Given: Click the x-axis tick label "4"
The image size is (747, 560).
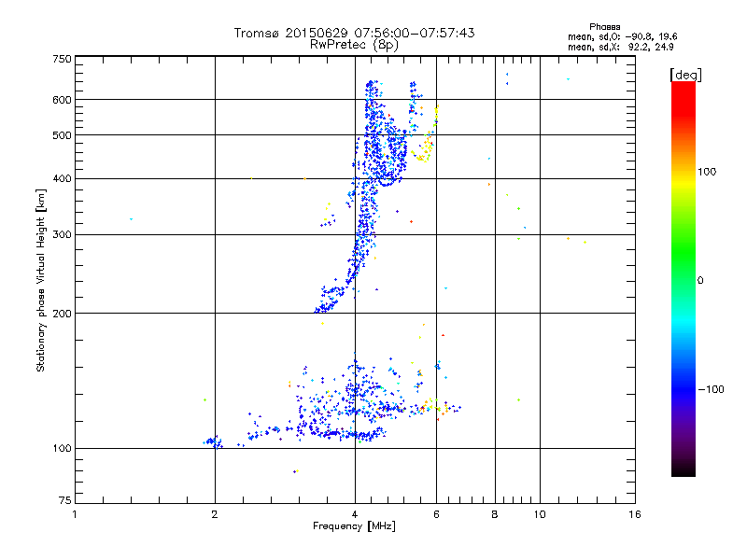Looking at the screenshot, I should pos(355,514).
